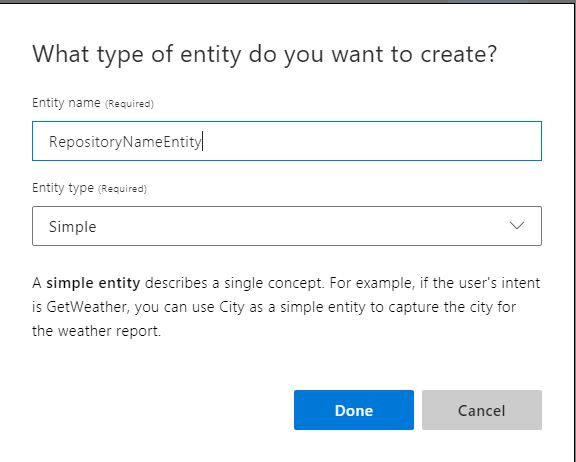576x462 pixels.
Task: Confirm entity creation with Done
Action: [x=354, y=410]
